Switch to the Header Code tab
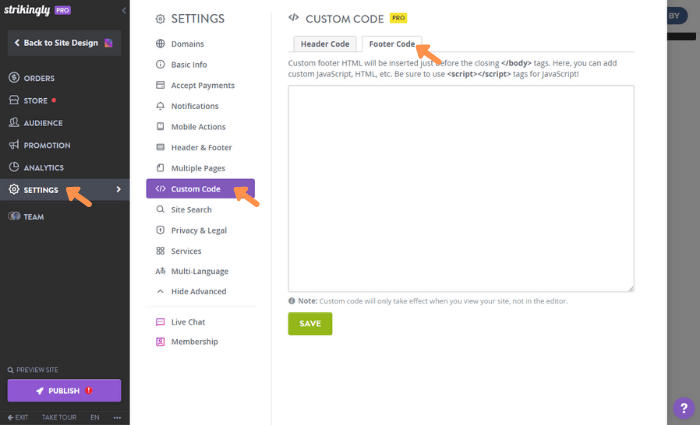 coord(325,44)
